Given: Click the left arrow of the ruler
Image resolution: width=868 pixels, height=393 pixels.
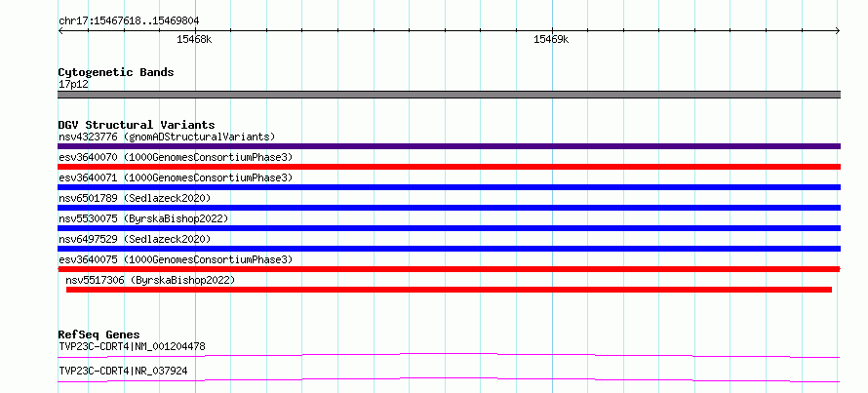Looking at the screenshot, I should pyautogui.click(x=60, y=31).
